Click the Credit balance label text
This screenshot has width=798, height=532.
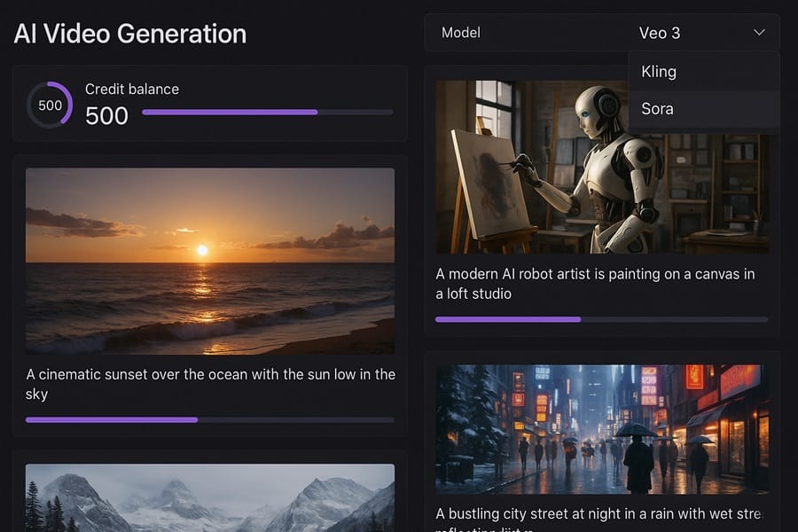[x=132, y=89]
